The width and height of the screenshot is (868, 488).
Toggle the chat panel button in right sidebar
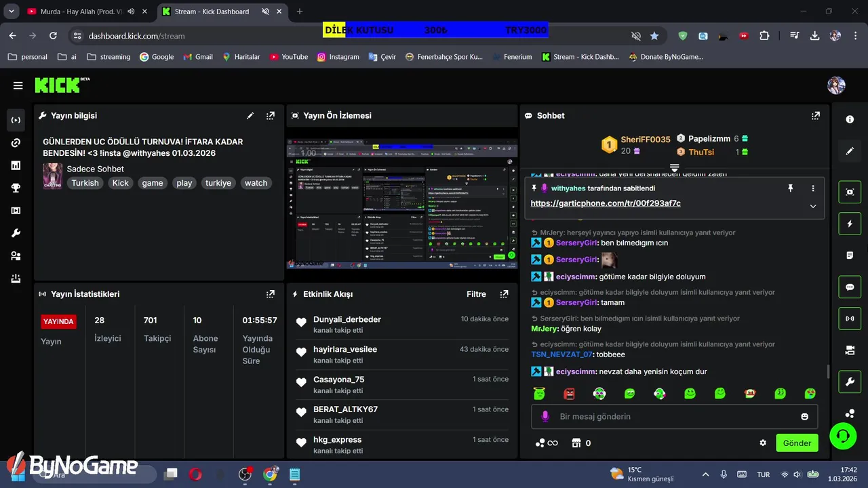coord(850,287)
